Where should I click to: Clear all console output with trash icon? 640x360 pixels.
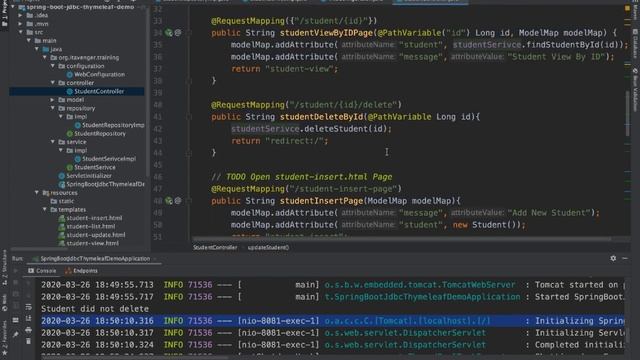29,341
